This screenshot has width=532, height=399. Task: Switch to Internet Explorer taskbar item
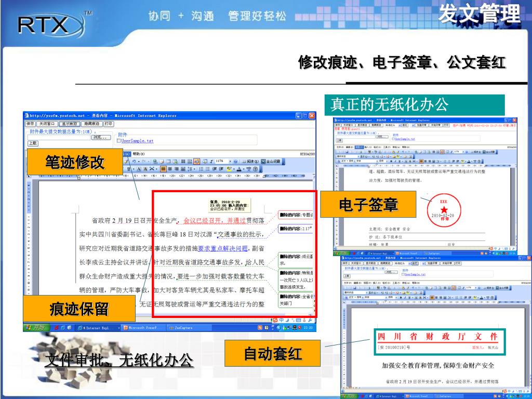(x=98, y=328)
